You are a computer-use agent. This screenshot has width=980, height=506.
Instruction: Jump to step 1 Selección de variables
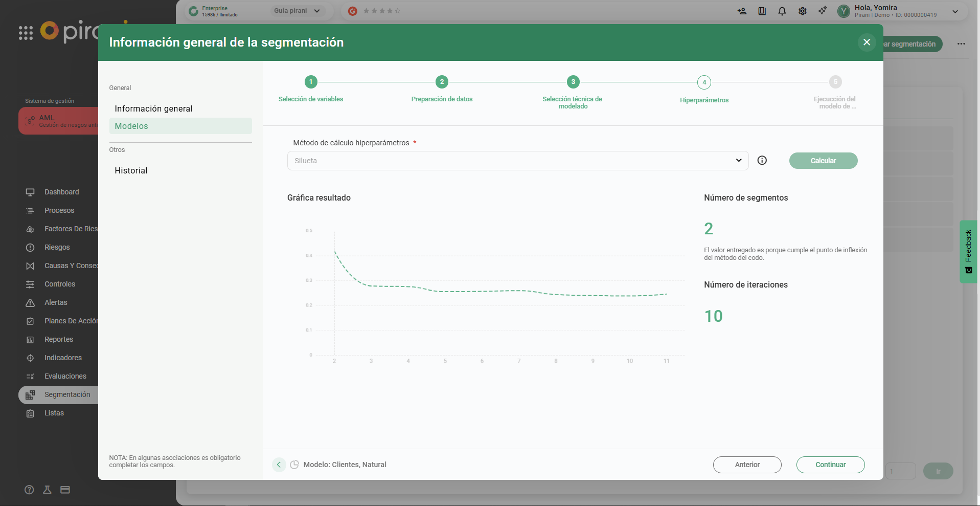coord(311,82)
